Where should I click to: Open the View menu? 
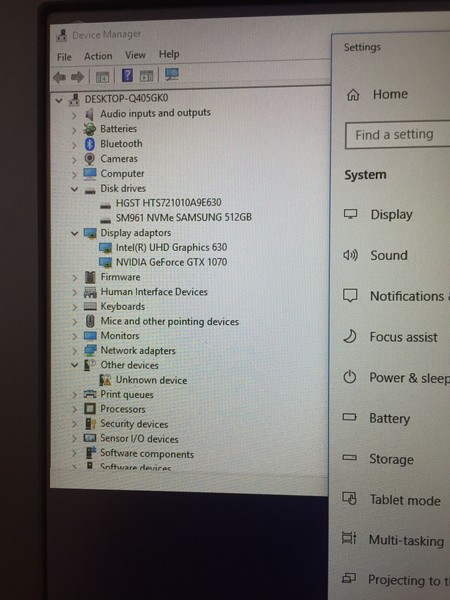pyautogui.click(x=135, y=55)
